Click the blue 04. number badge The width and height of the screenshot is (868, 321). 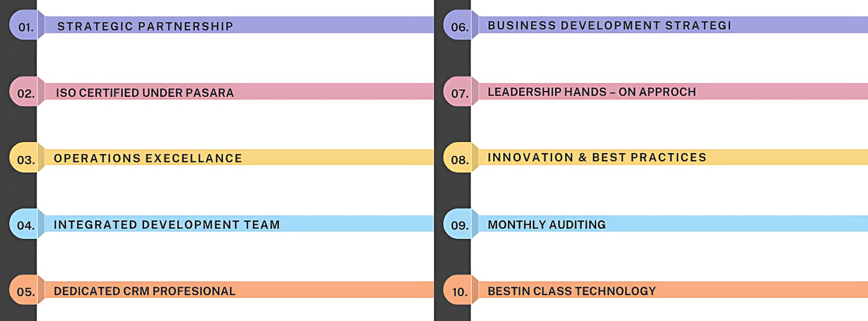pos(25,225)
